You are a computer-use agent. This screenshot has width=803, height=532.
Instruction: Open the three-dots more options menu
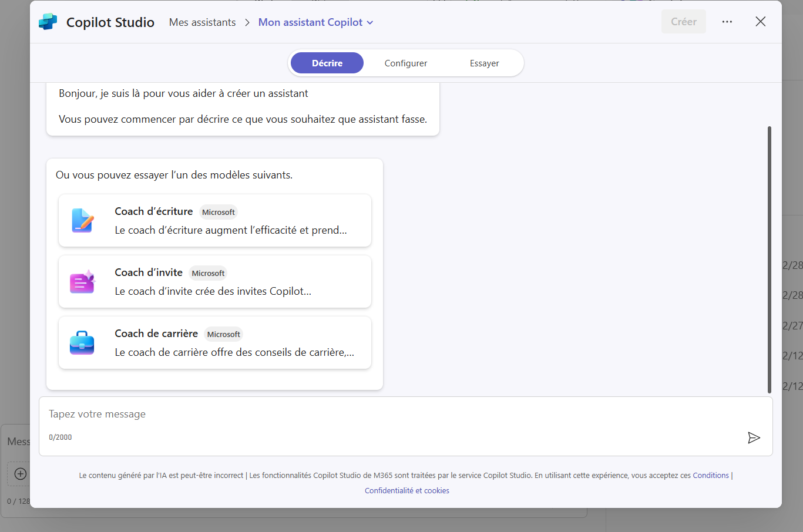(727, 22)
